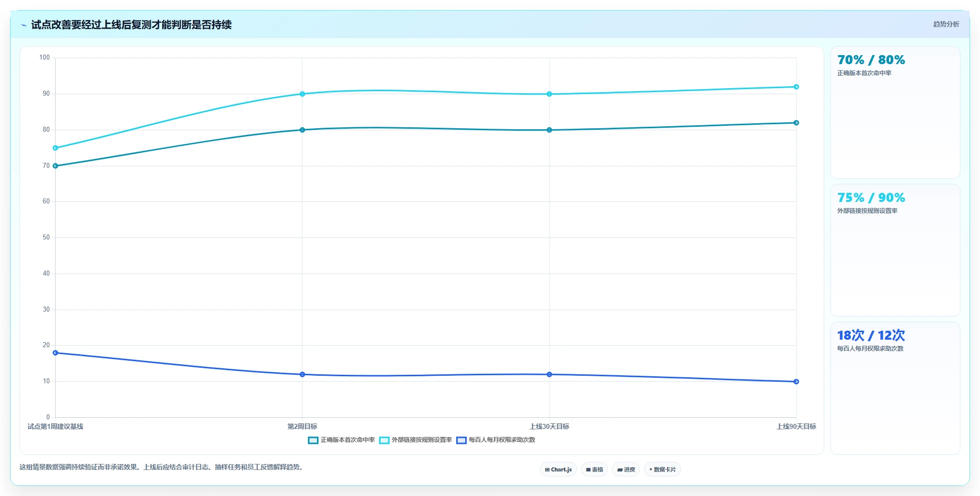980x496 pixels.
Task: Open the 70% / 80% metric card
Action: (895, 113)
